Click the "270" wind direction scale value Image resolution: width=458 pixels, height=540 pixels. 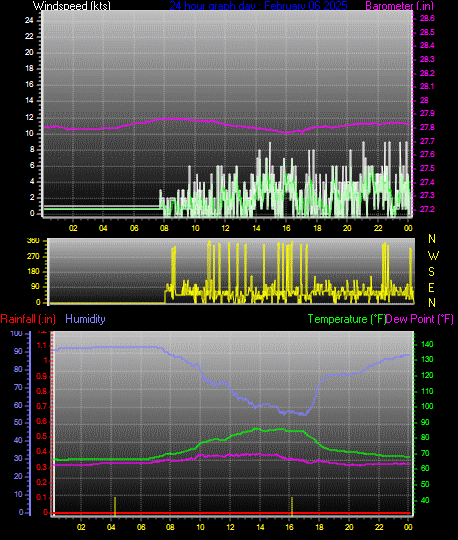tap(33, 256)
